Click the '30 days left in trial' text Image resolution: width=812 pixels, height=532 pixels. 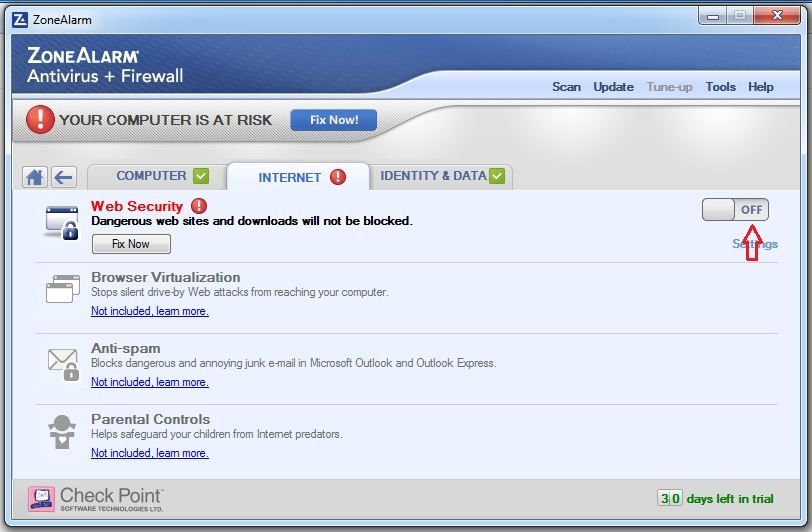[x=716, y=499]
